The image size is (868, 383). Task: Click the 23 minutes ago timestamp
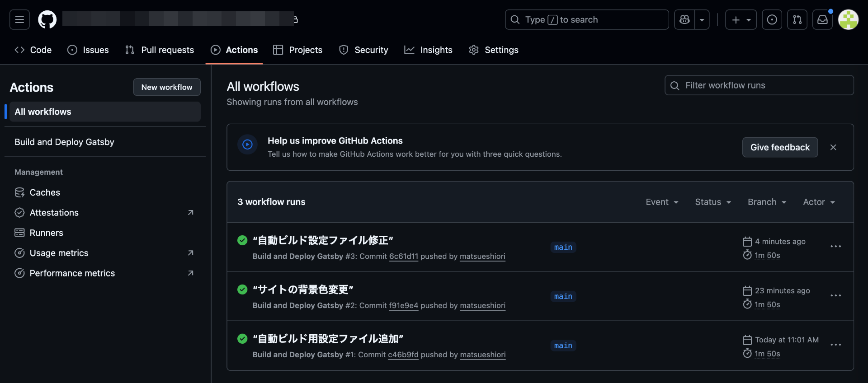click(x=783, y=290)
